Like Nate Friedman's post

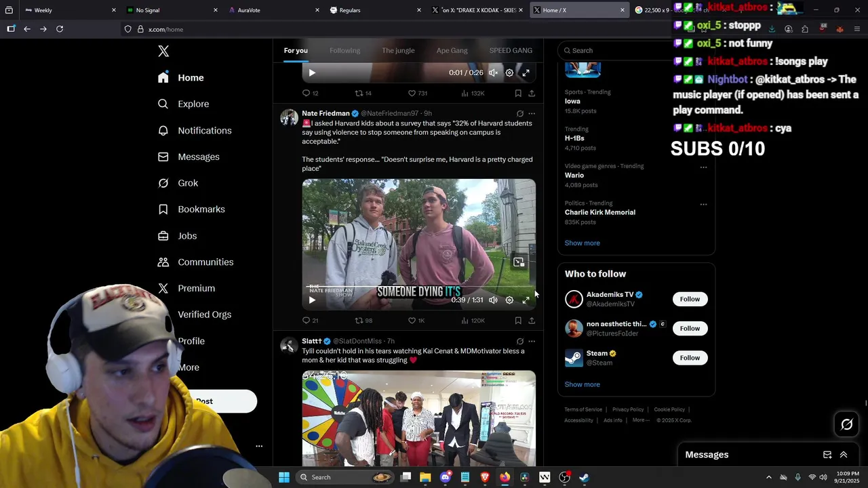tap(416, 321)
